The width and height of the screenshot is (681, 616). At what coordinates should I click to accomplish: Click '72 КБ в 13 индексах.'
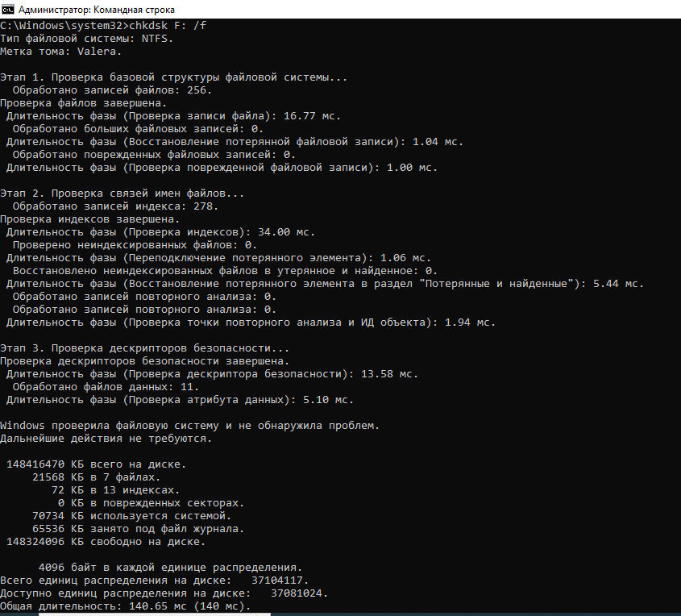point(115,490)
